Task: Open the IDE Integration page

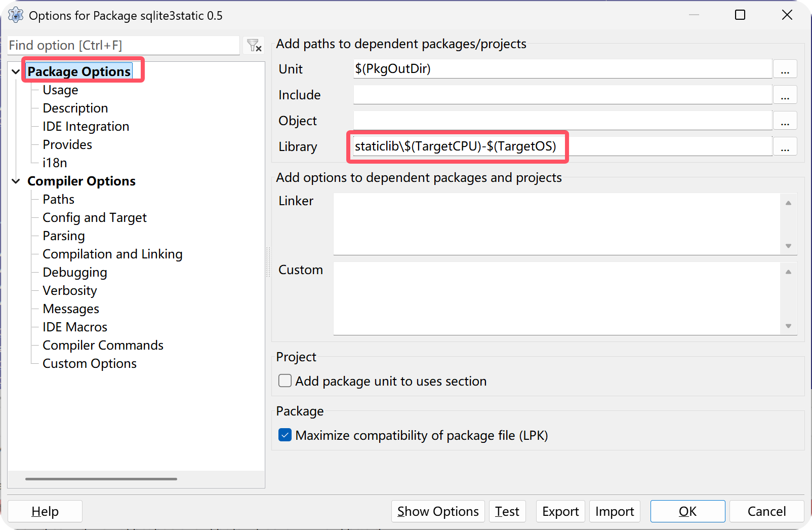Action: point(86,127)
